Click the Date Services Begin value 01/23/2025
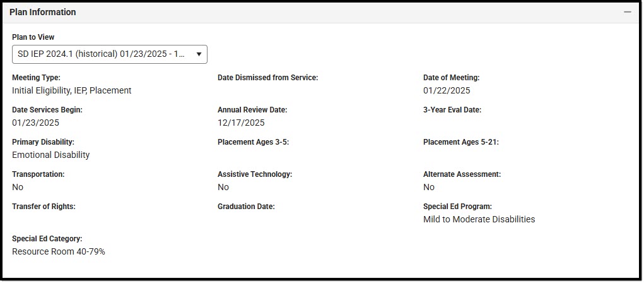The height and width of the screenshot is (283, 644). 36,123
